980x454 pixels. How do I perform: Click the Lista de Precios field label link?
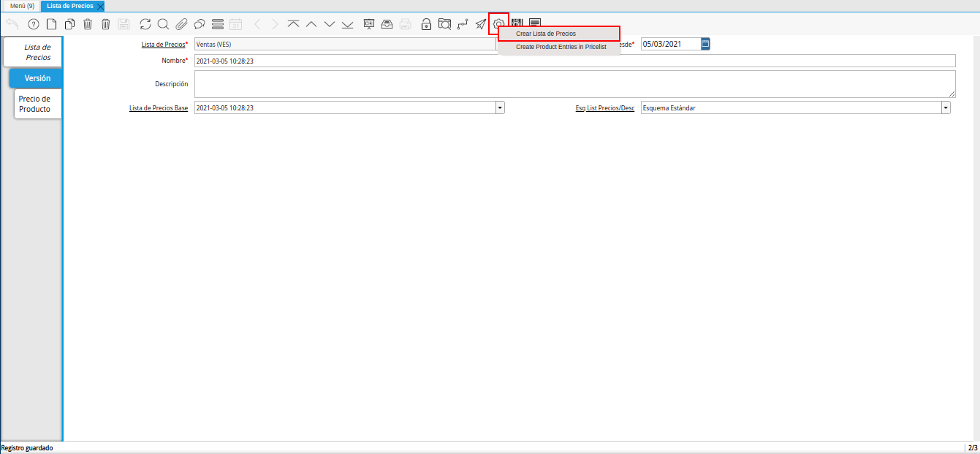tap(163, 45)
